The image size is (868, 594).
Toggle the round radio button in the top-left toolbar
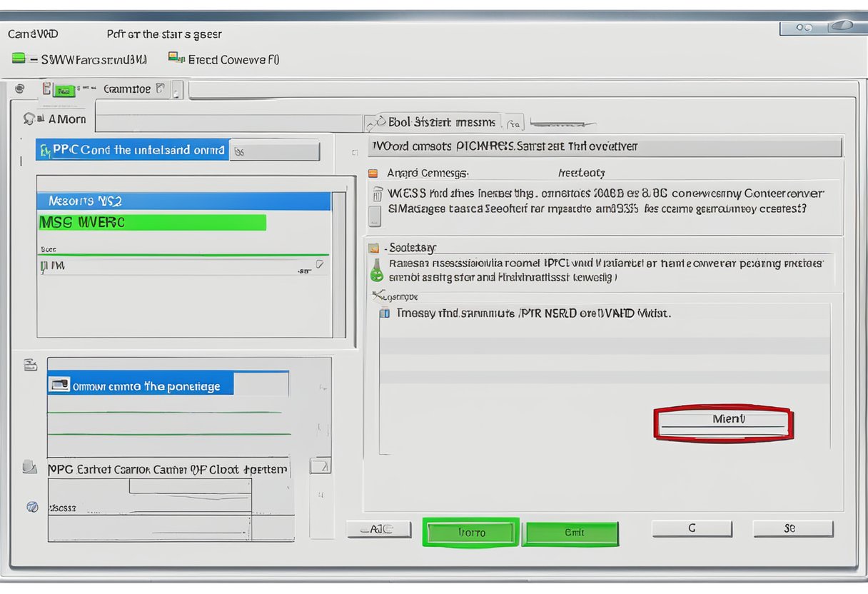[x=19, y=89]
